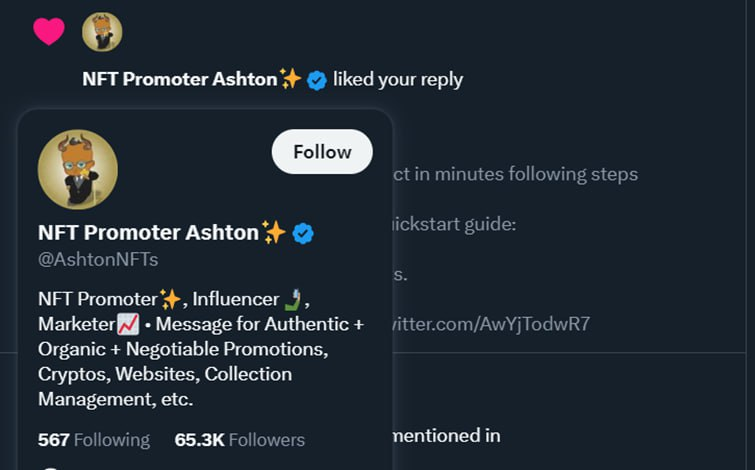Open the notification containing "mentioned in"

pyautogui.click(x=445, y=435)
